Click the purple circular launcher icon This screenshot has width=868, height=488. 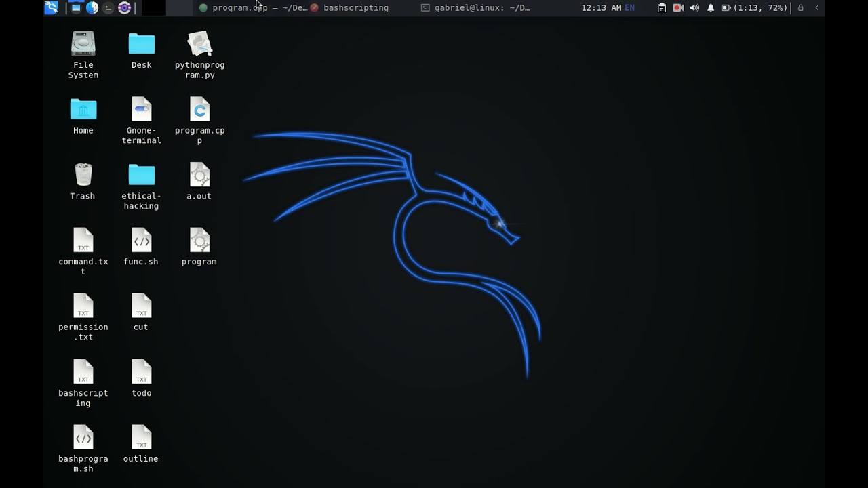(124, 7)
